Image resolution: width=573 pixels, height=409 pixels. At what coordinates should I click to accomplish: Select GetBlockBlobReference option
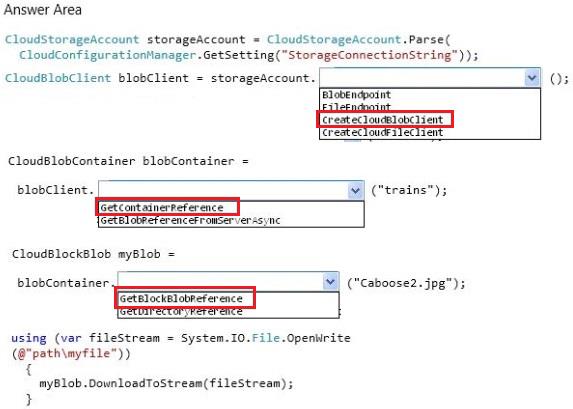coord(181,299)
